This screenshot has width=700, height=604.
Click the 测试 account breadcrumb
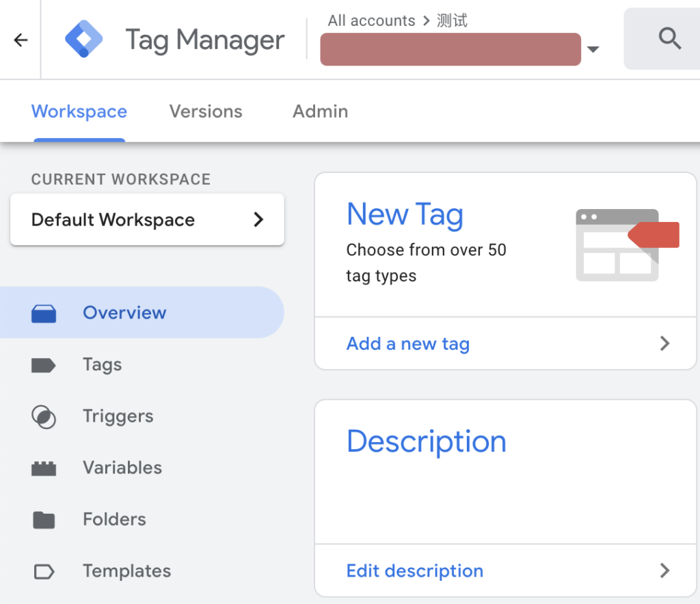pos(452,20)
